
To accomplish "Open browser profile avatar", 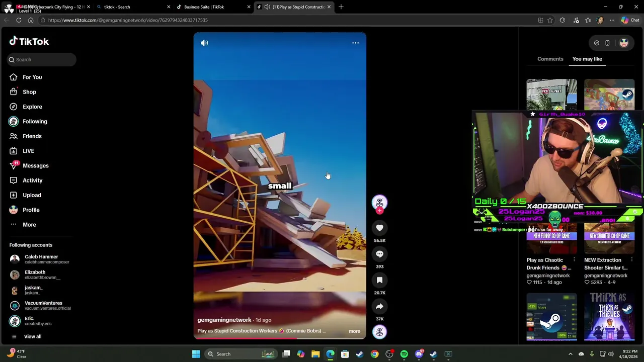I will [x=600, y=20].
